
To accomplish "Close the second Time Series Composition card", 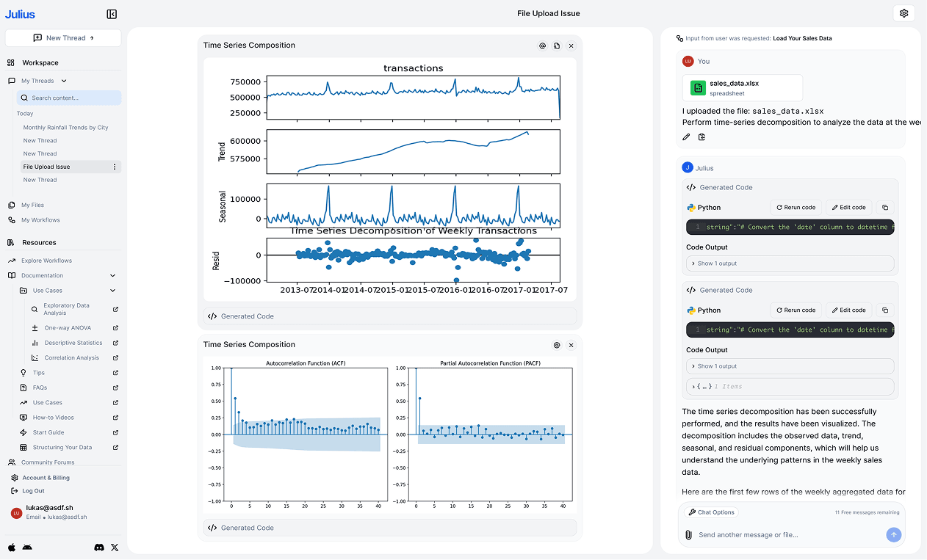I will pos(571,345).
